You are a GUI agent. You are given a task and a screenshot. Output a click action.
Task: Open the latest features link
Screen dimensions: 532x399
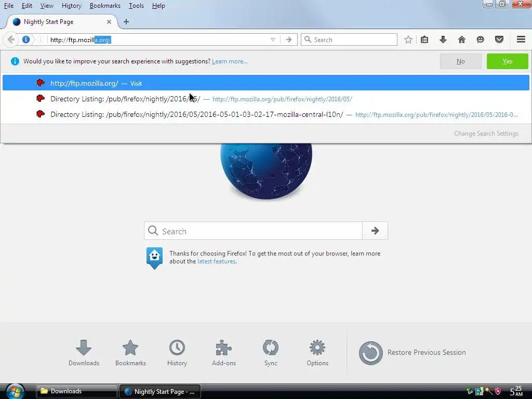click(216, 261)
